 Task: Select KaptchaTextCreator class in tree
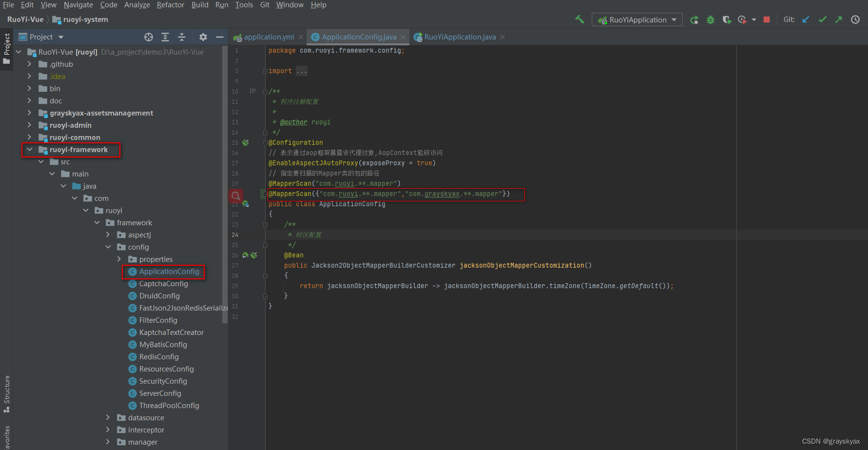[172, 332]
